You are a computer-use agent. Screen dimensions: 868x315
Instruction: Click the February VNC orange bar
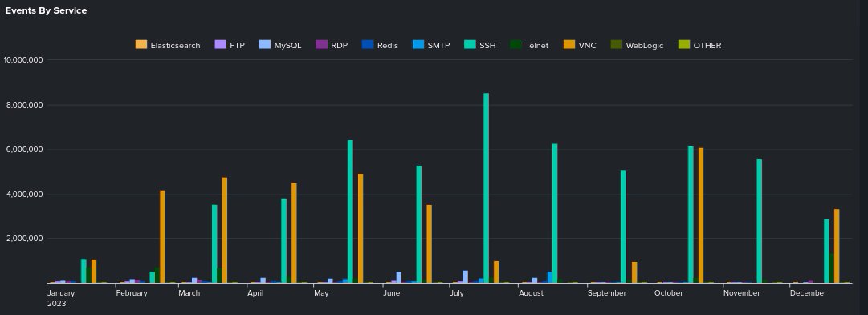tap(162, 237)
